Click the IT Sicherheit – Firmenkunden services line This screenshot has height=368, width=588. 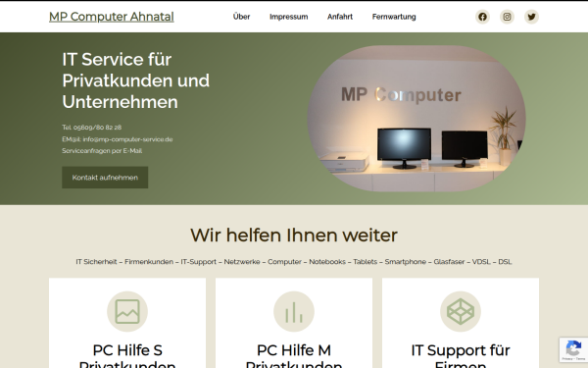pyautogui.click(x=294, y=262)
